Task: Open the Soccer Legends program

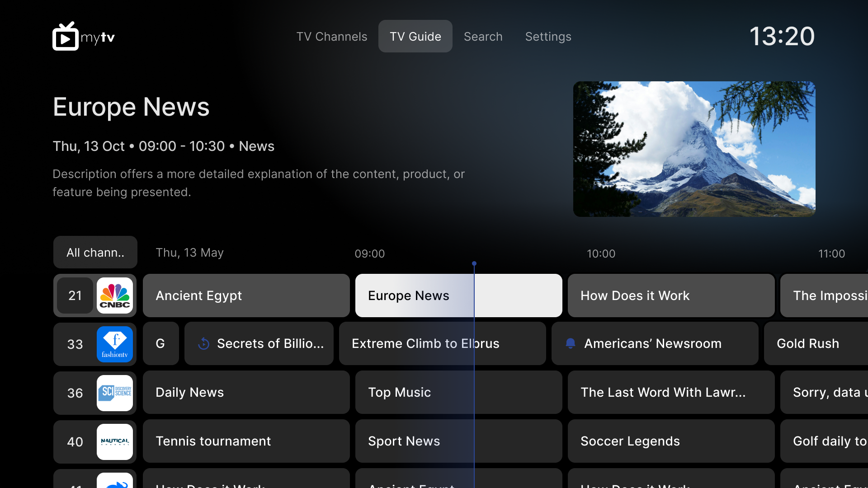Action: pyautogui.click(x=670, y=441)
